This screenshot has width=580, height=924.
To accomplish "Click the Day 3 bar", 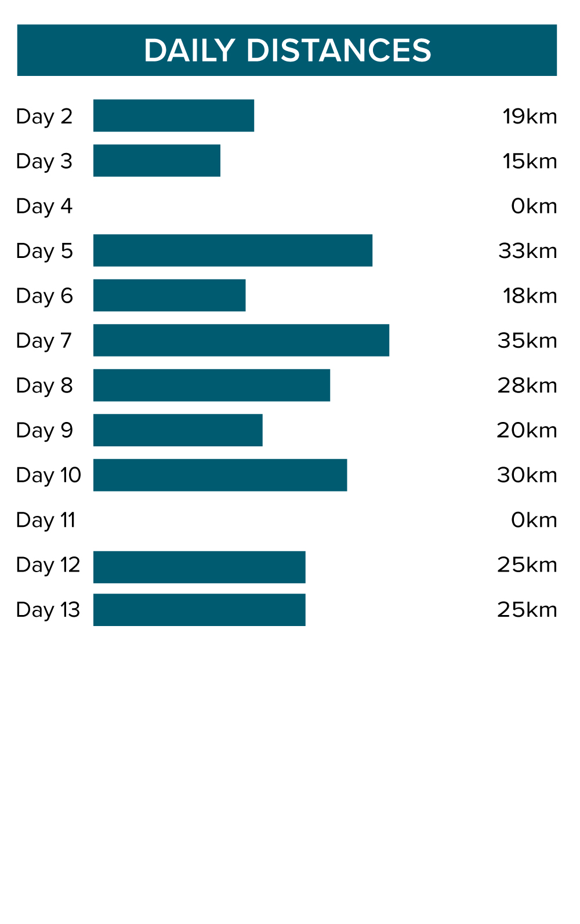I will (157, 161).
